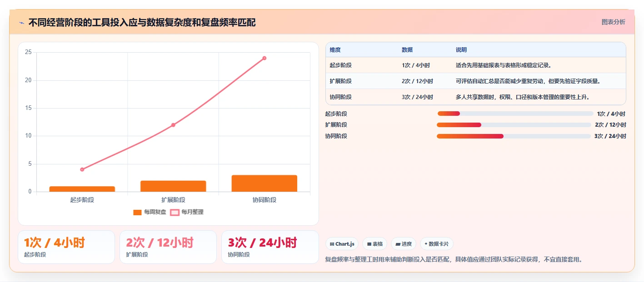Click description 适合先用基础报表与表格形成稳定记录
644x282 pixels.
[x=504, y=65]
